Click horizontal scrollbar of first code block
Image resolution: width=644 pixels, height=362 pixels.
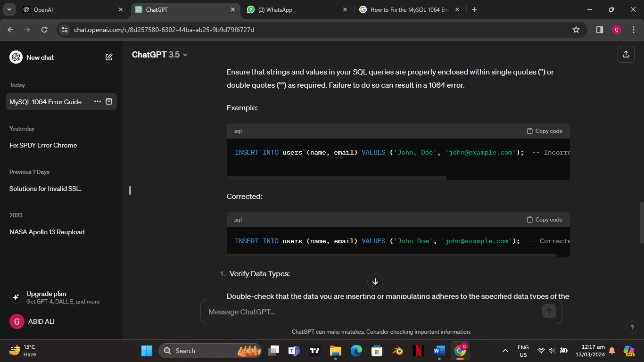pos(337,178)
